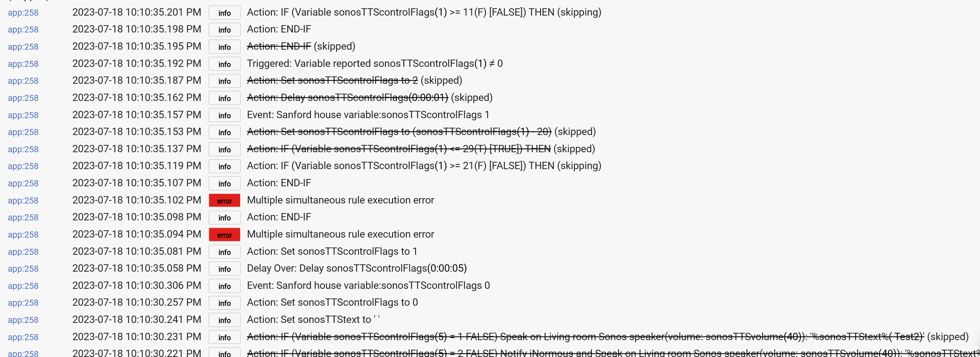Click app:258 link at 10:10:35.153 PM
This screenshot has width=980, height=357.
pos(23,132)
